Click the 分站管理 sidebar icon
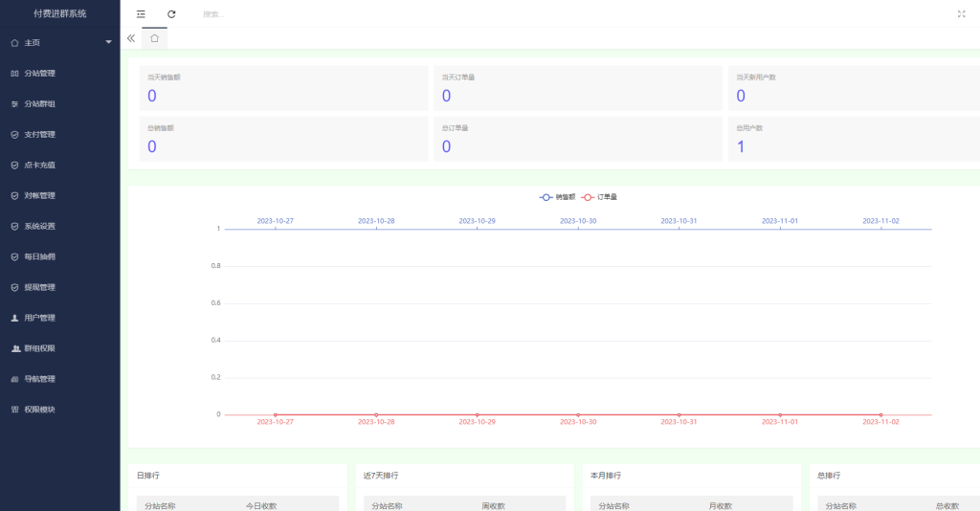This screenshot has height=511, width=980. click(14, 73)
